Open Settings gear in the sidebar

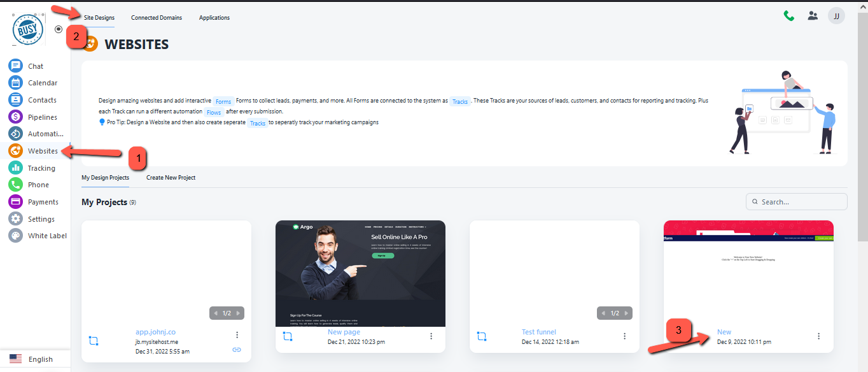click(x=16, y=219)
